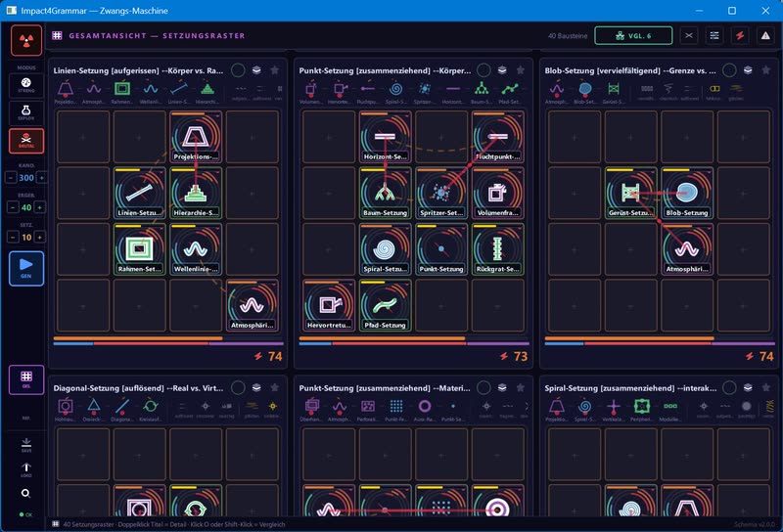Image resolution: width=783 pixels, height=532 pixels.
Task: Select Spritzer-Set tile
Action: pyautogui.click(x=441, y=193)
